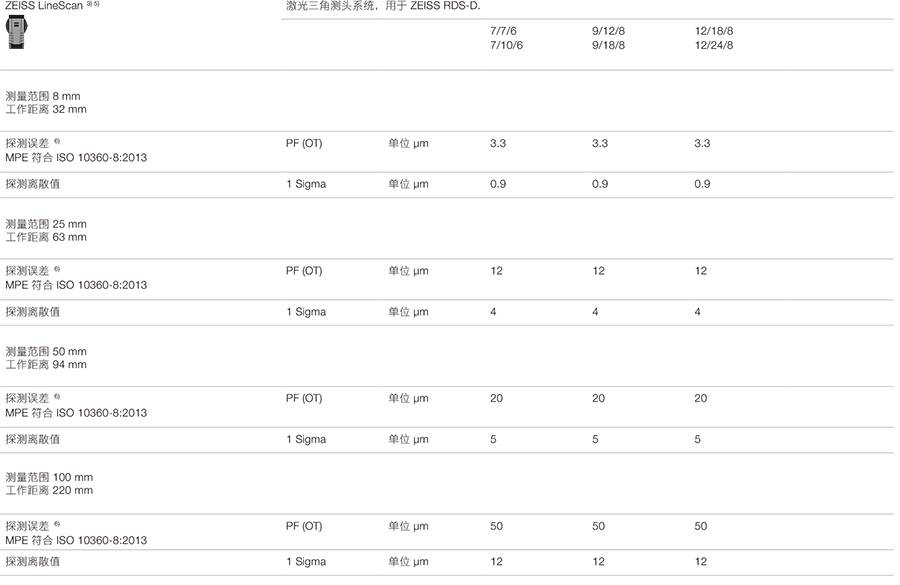Viewport: 900px width, 585px height.
Task: Select the column header "7/10/6"
Action: 506,45
